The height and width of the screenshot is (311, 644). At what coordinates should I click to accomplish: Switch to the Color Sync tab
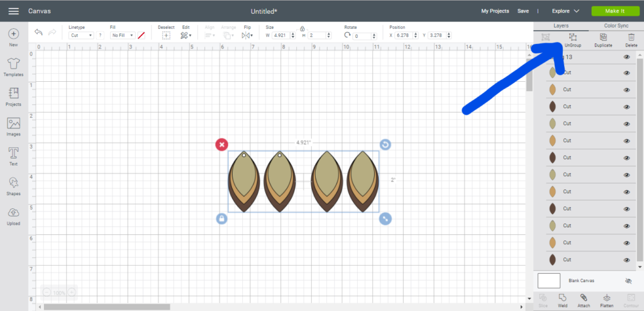[616, 26]
